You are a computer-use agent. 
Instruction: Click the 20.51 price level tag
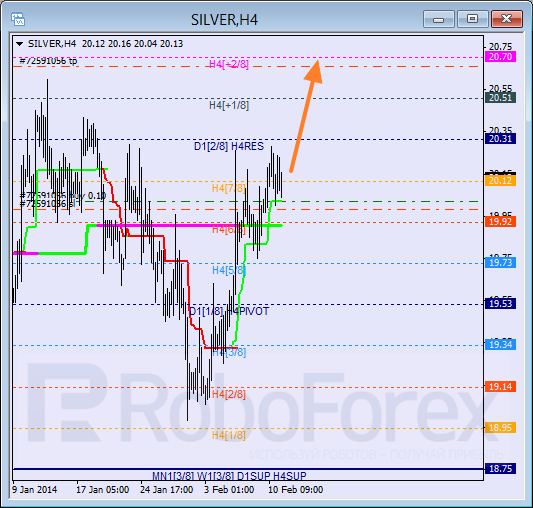[500, 98]
